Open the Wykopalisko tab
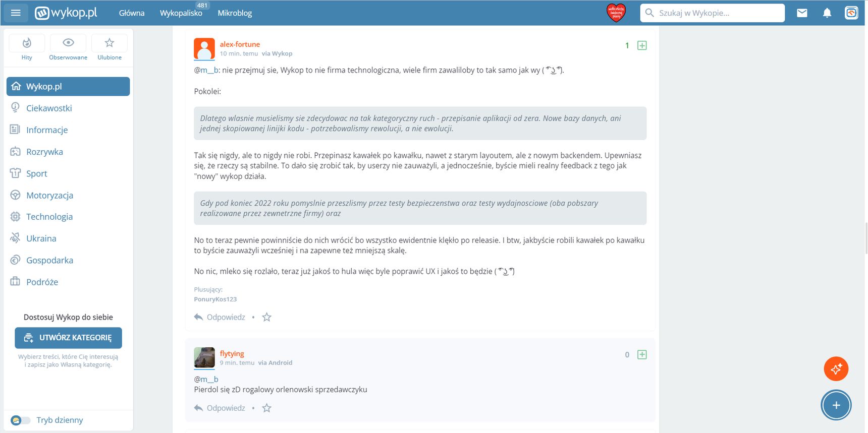 [x=181, y=13]
